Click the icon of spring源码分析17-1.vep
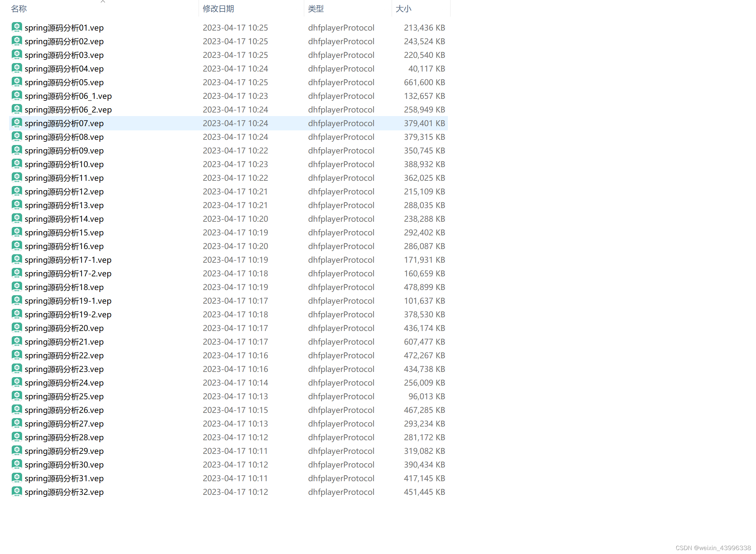The width and height of the screenshot is (756, 554). click(17, 260)
